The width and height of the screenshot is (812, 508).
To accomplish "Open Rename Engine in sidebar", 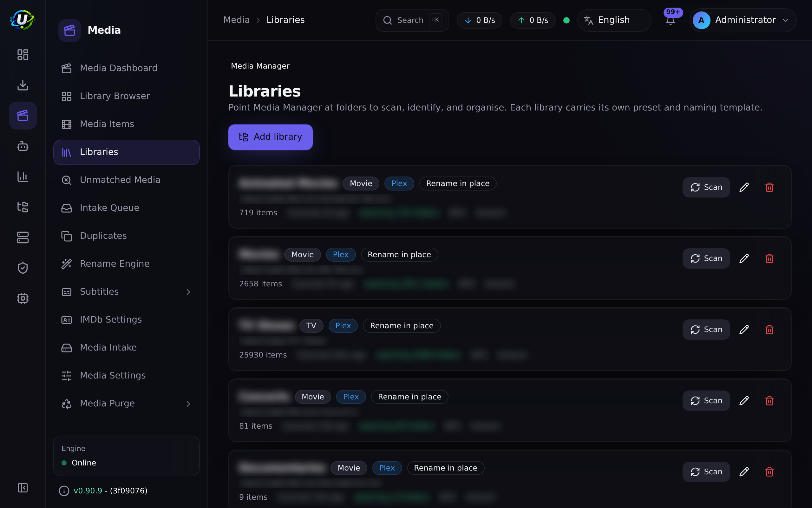I will click(x=127, y=264).
